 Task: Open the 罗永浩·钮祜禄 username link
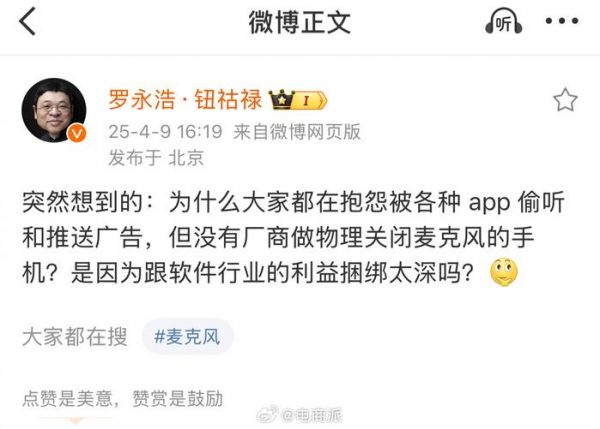[185, 100]
